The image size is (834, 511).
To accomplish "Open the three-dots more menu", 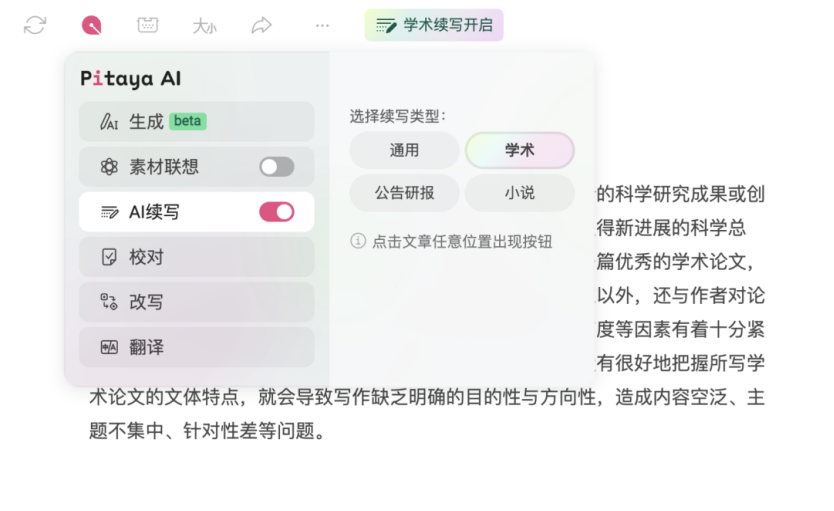I will 322,25.
